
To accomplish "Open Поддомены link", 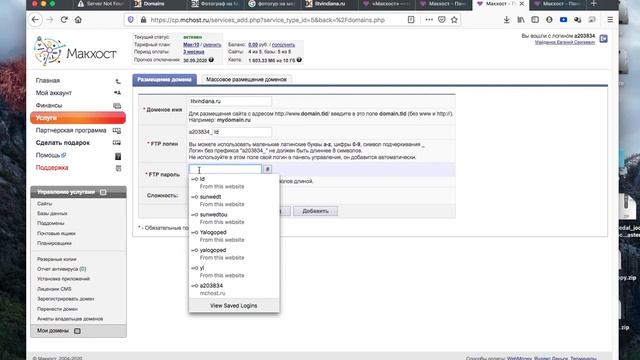I will click(51, 223).
